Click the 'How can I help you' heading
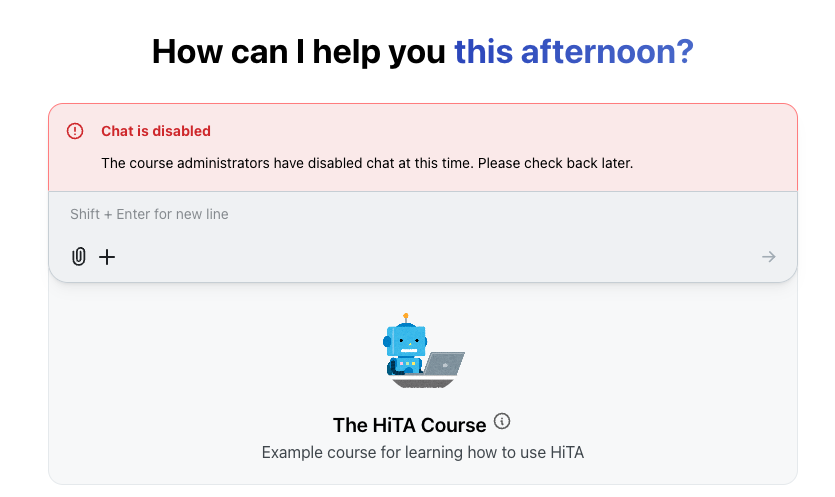The height and width of the screenshot is (497, 835). (298, 52)
